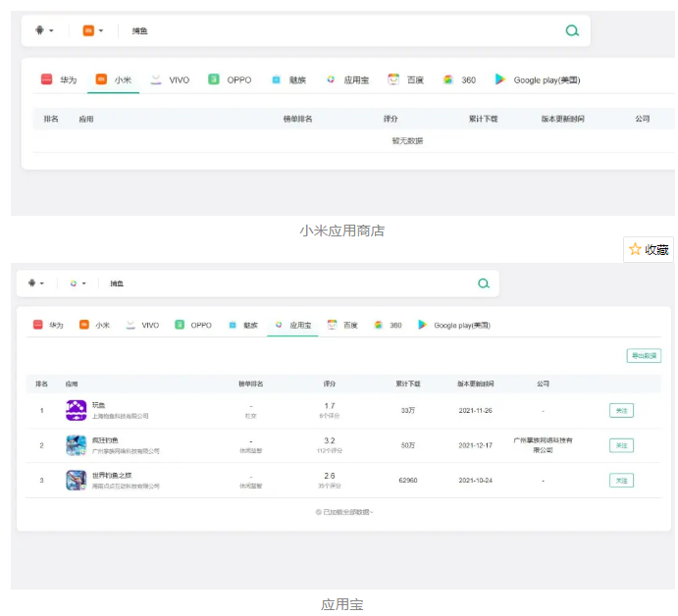Follow 玩鱼 with its 关注 button

point(621,411)
